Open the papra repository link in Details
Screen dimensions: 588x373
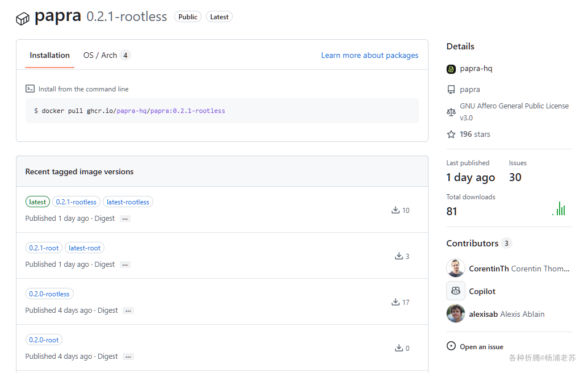pos(470,90)
